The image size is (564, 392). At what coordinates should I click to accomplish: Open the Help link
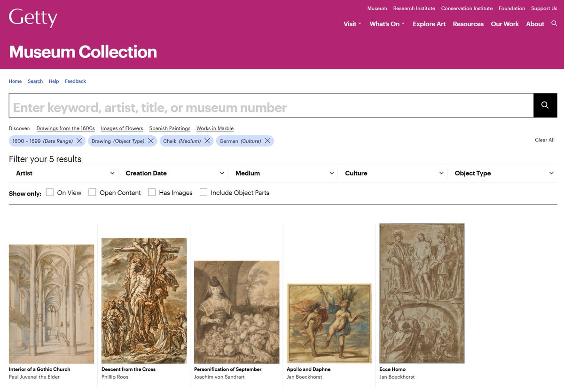click(54, 81)
